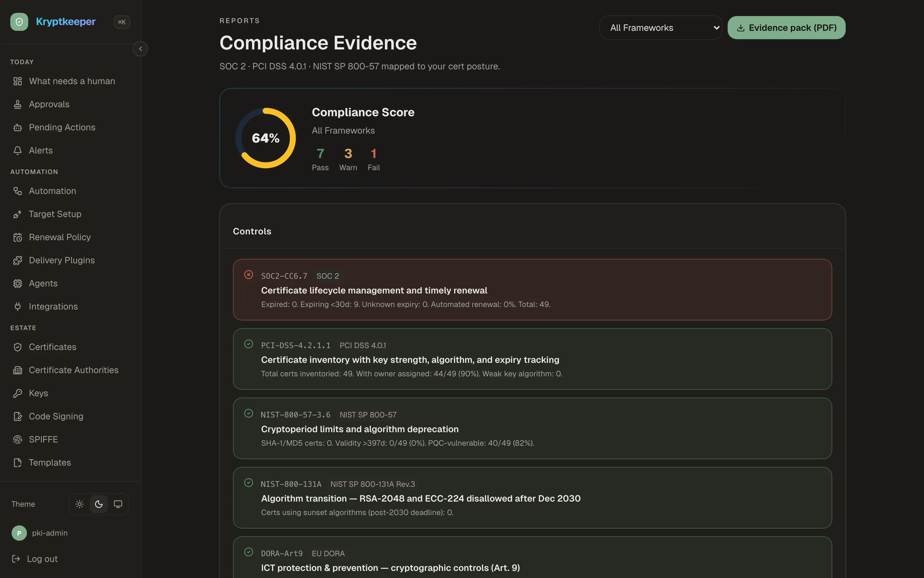The width and height of the screenshot is (924, 578).
Task: Open the pki-admin user profile
Action: (x=40, y=533)
